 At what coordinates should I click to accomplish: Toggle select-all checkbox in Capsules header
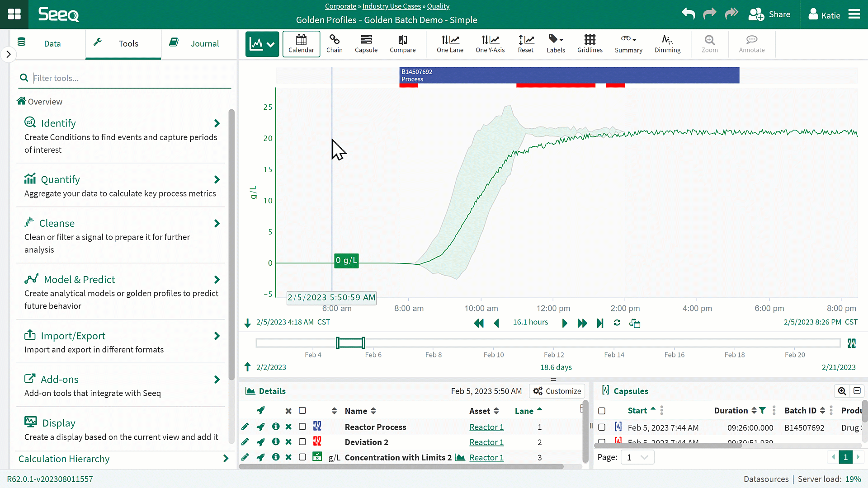pos(602,411)
